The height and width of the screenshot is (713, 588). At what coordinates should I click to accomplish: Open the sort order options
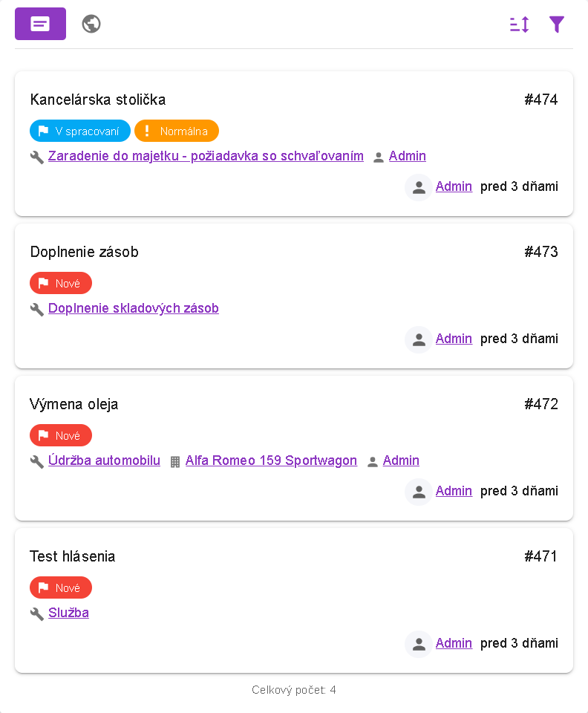(519, 25)
